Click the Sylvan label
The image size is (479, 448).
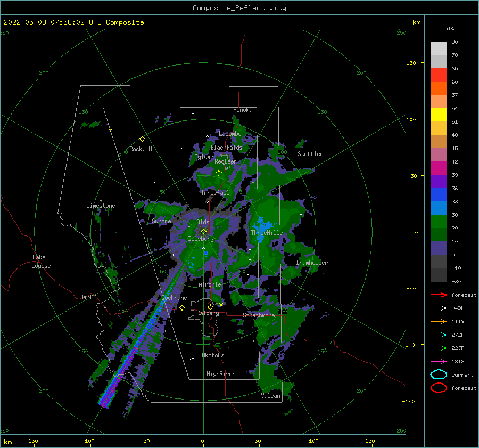pyautogui.click(x=204, y=157)
